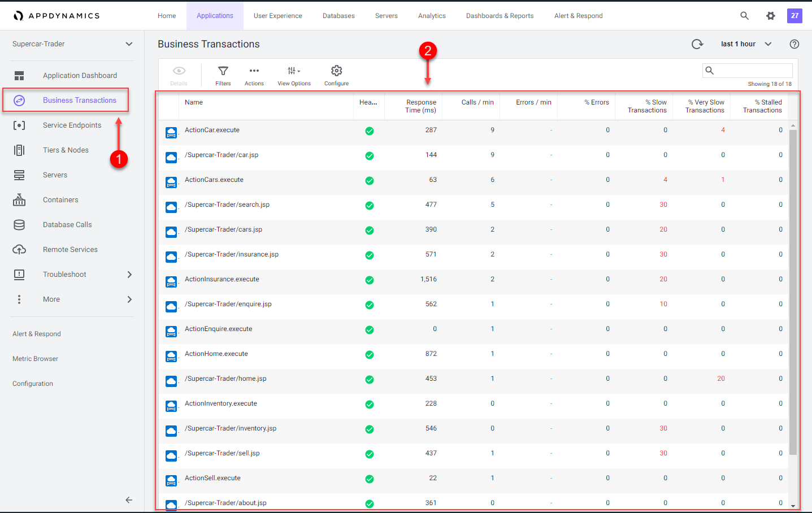This screenshot has height=513, width=812.
Task: Click the health status icon for /Supercar-Trader/search.jsp
Action: [x=370, y=206]
